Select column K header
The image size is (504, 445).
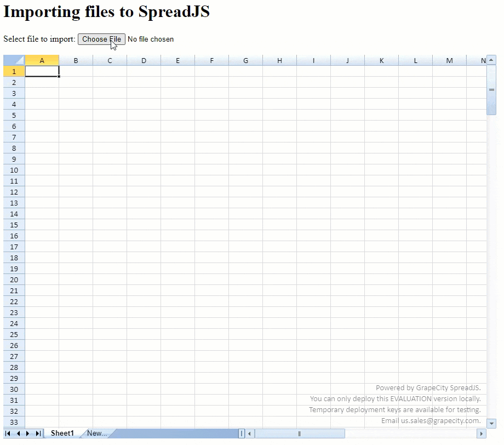tap(381, 60)
